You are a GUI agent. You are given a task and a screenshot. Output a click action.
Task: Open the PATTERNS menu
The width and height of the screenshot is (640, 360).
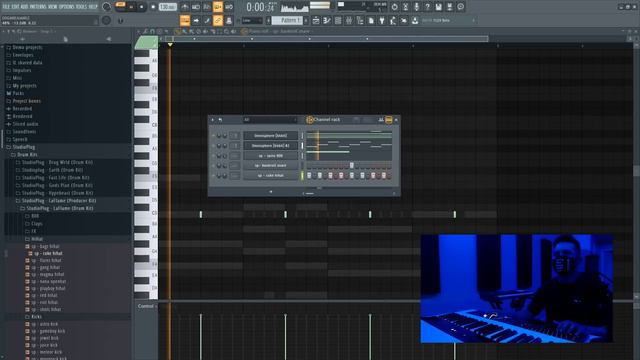coord(38,7)
